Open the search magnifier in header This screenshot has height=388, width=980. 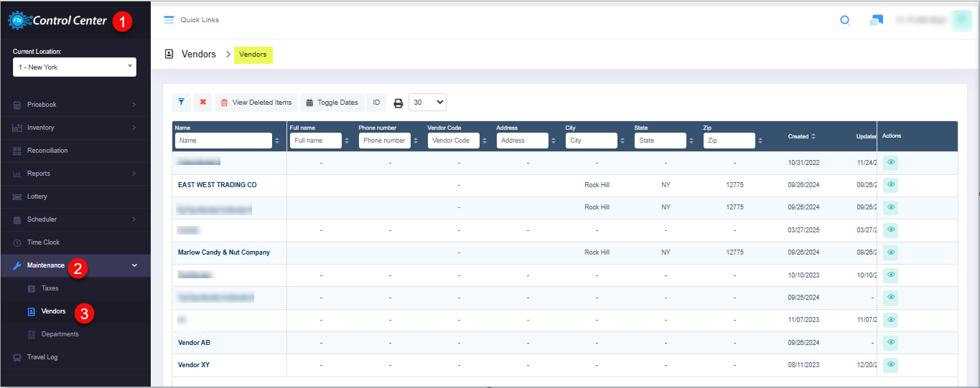845,20
